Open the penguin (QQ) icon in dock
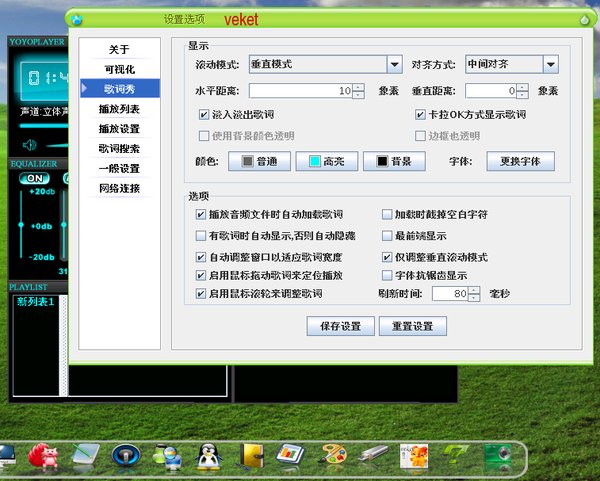Image resolution: width=600 pixels, height=481 pixels. 209,456
